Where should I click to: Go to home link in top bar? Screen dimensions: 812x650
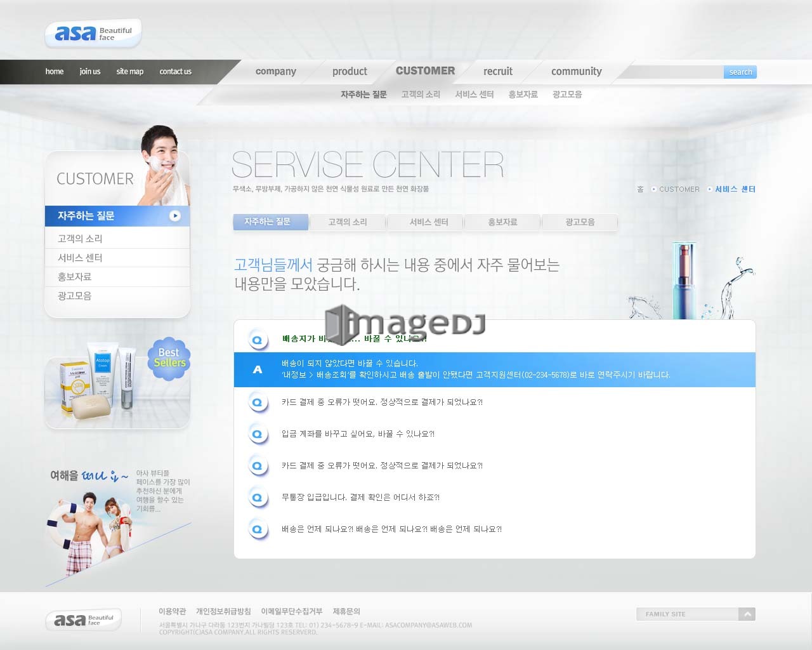coord(55,72)
